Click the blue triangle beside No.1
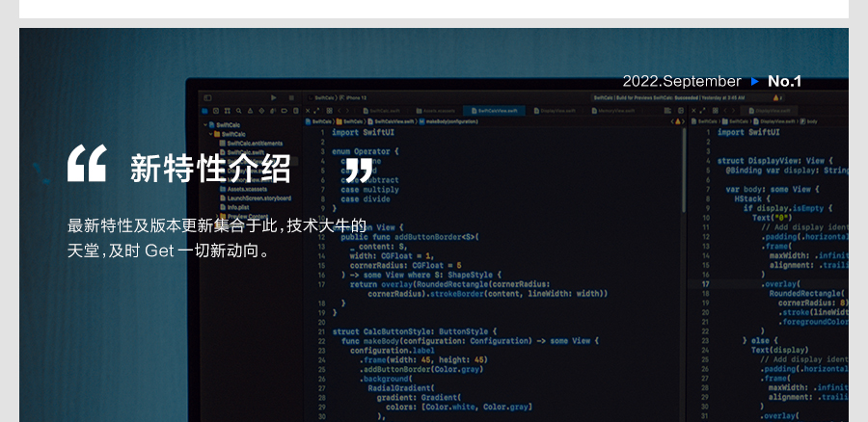The width and height of the screenshot is (868, 422). pyautogui.click(x=754, y=81)
